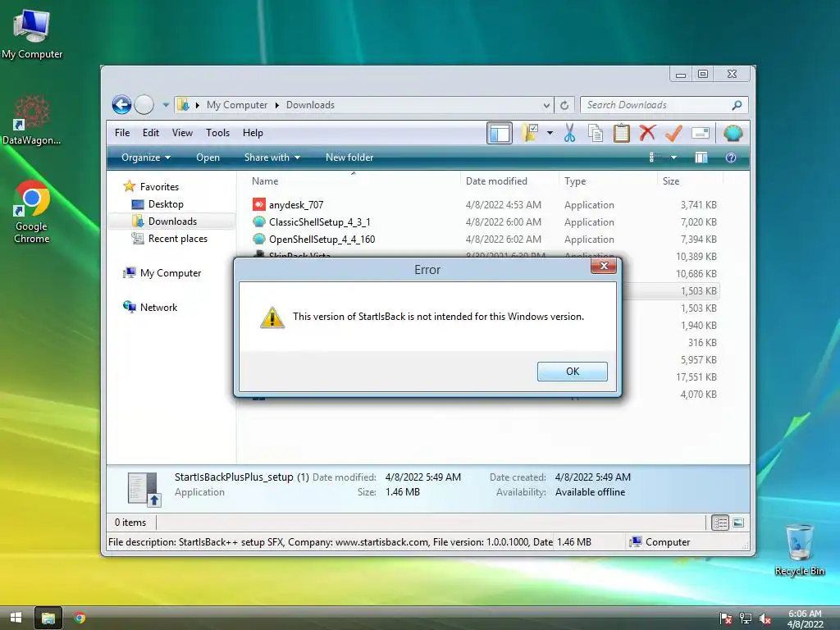Click New folder in the command bar
This screenshot has width=840, height=630.
349,157
